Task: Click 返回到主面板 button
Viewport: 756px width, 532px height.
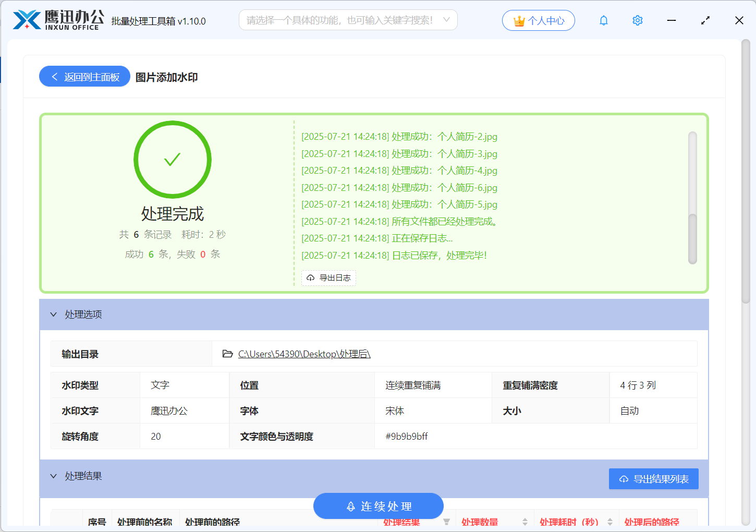Action: tap(84, 76)
